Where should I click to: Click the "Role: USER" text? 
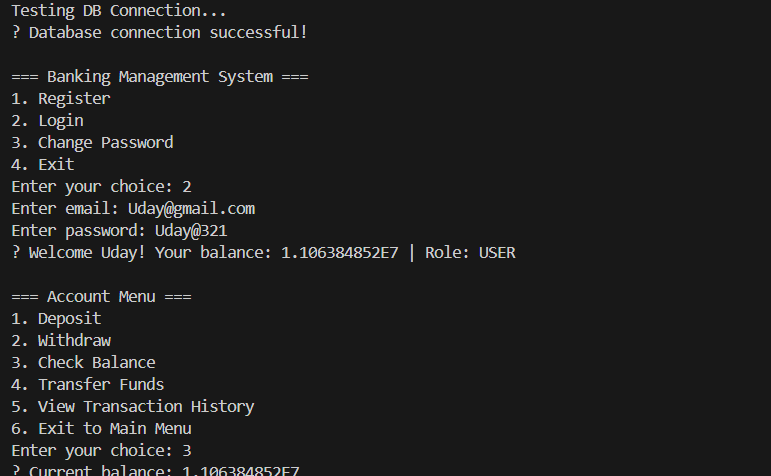470,253
